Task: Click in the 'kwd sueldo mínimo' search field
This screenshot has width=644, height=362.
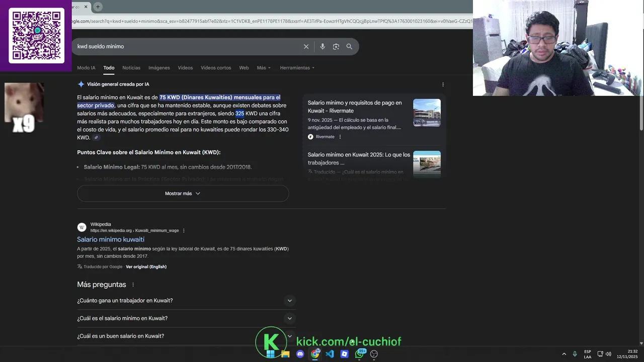Action: click(186, 46)
